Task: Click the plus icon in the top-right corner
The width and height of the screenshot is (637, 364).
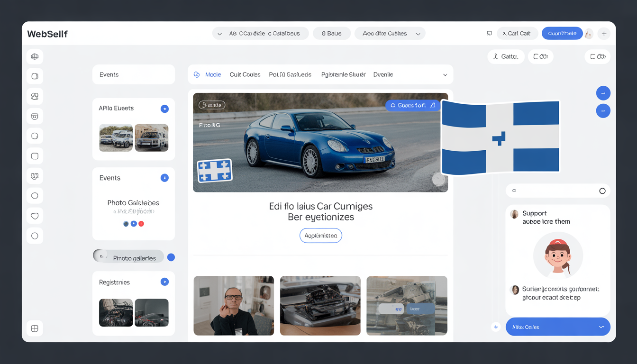Action: [604, 34]
